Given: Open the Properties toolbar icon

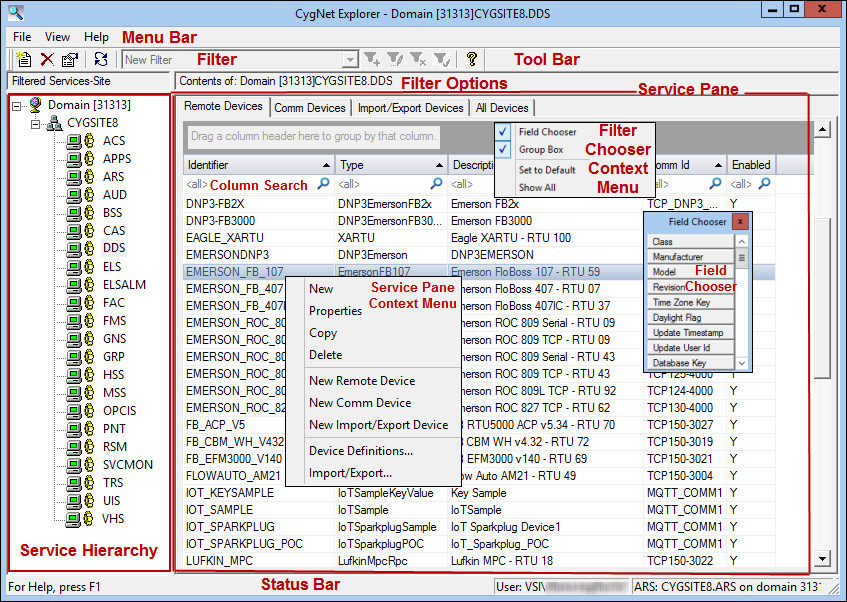Looking at the screenshot, I should click(x=70, y=59).
